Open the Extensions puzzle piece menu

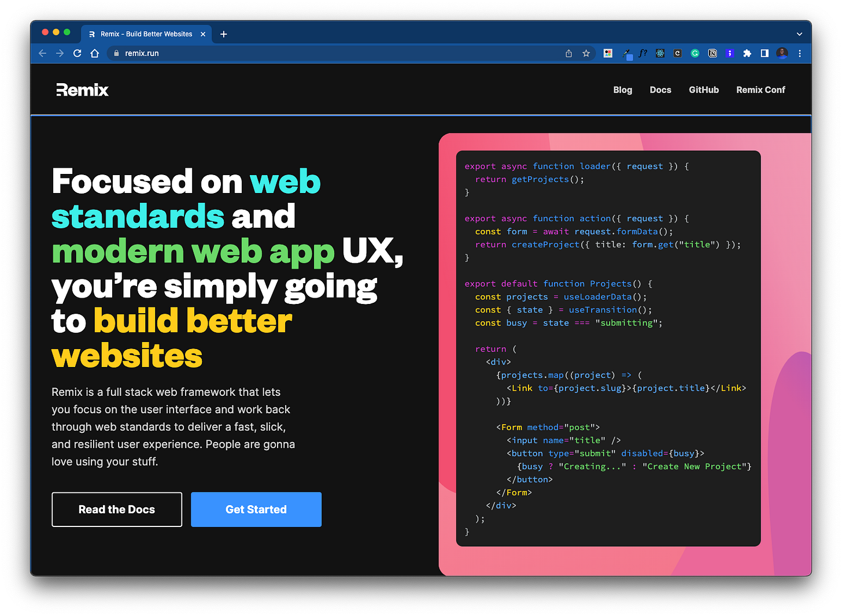747,53
